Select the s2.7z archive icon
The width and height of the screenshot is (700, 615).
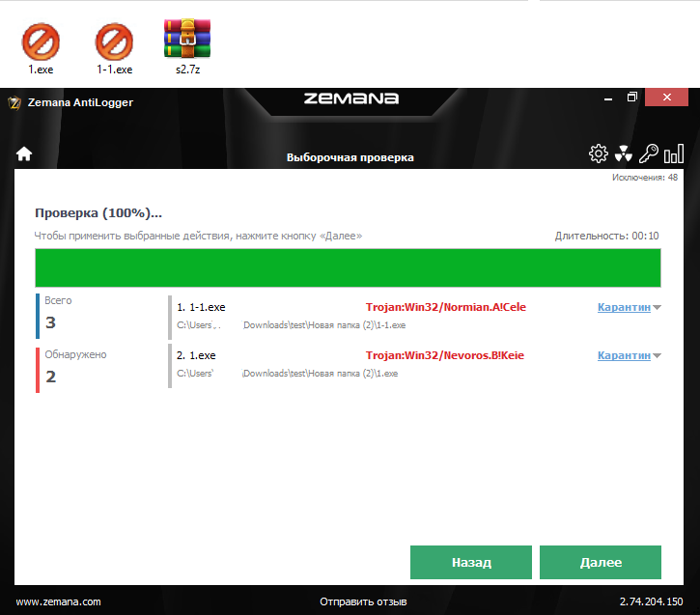[x=187, y=39]
